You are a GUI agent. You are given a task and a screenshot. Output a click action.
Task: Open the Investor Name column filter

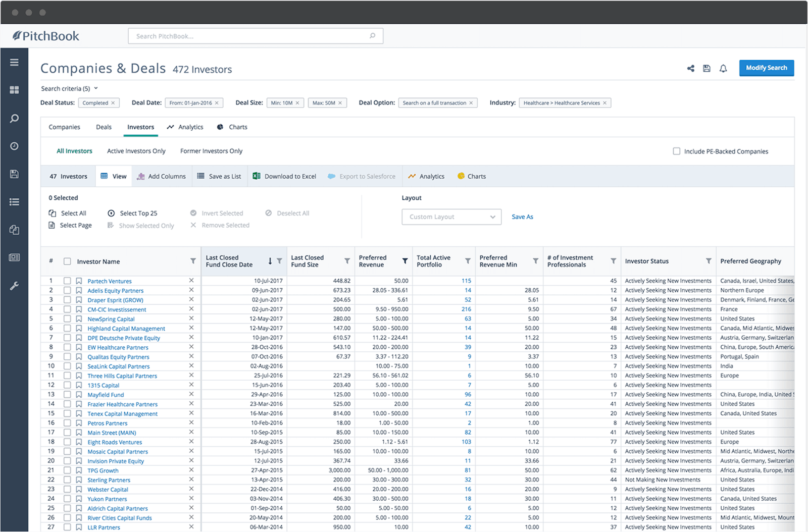click(x=193, y=261)
